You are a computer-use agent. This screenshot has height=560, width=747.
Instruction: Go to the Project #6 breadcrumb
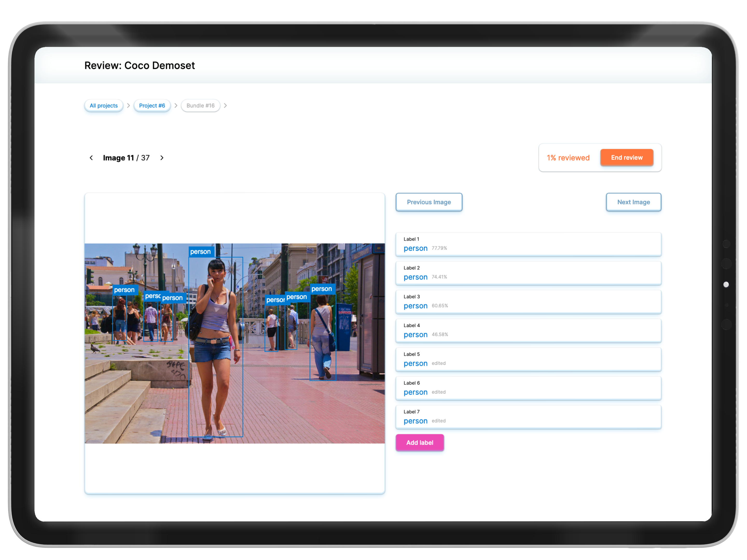[x=152, y=106]
